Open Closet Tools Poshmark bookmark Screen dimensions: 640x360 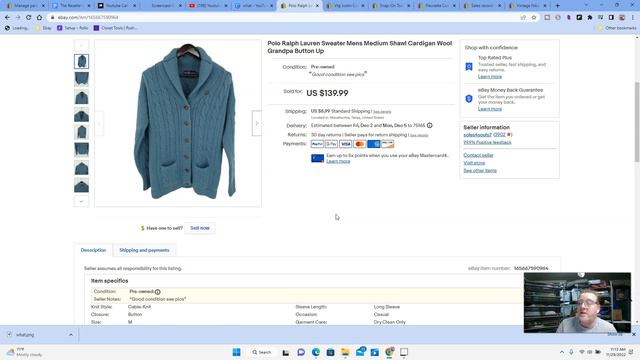pyautogui.click(x=116, y=28)
